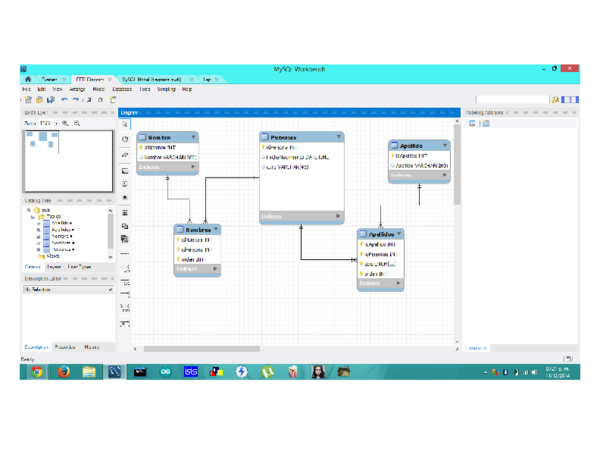Viewport: 600px width, 464px height.
Task: Open Google Chrome from the taskbar
Action: 37,372
